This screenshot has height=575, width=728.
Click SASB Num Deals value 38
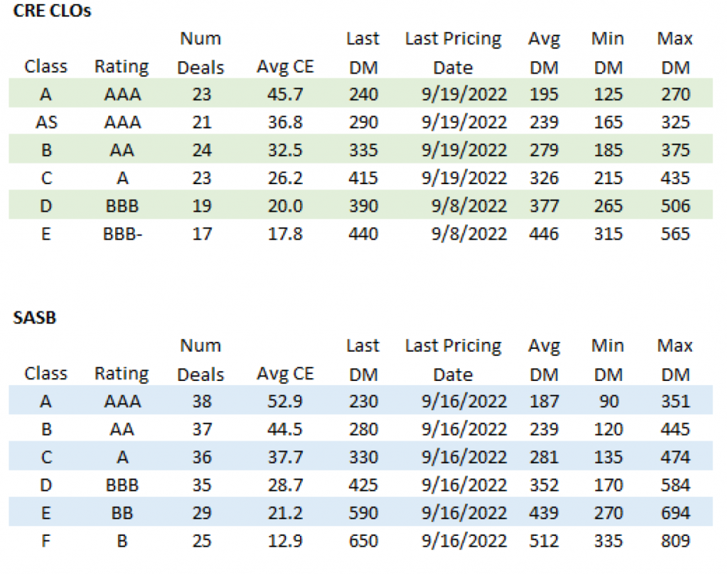pyautogui.click(x=201, y=402)
